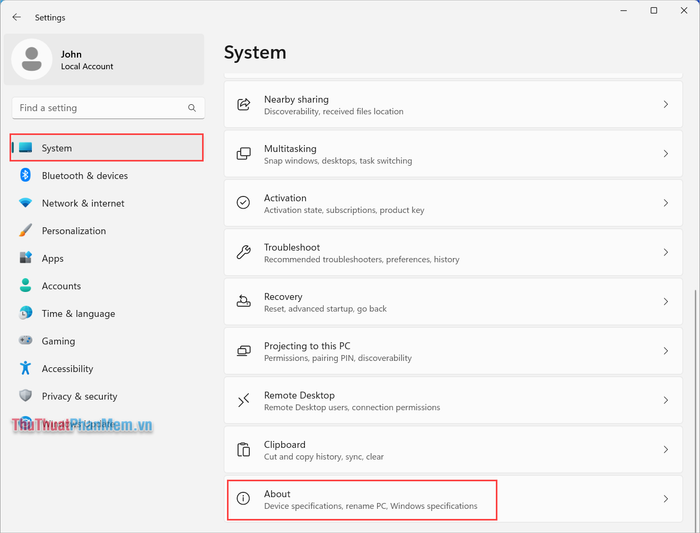Screen dimensions: 700x533
Task: Open the Recovery title
Action: click(283, 296)
